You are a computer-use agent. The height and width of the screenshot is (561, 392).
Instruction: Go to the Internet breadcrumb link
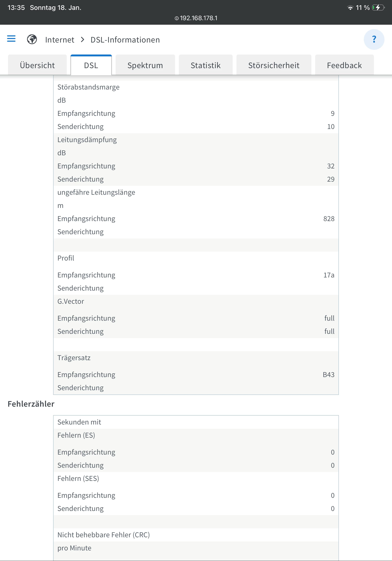tap(60, 40)
